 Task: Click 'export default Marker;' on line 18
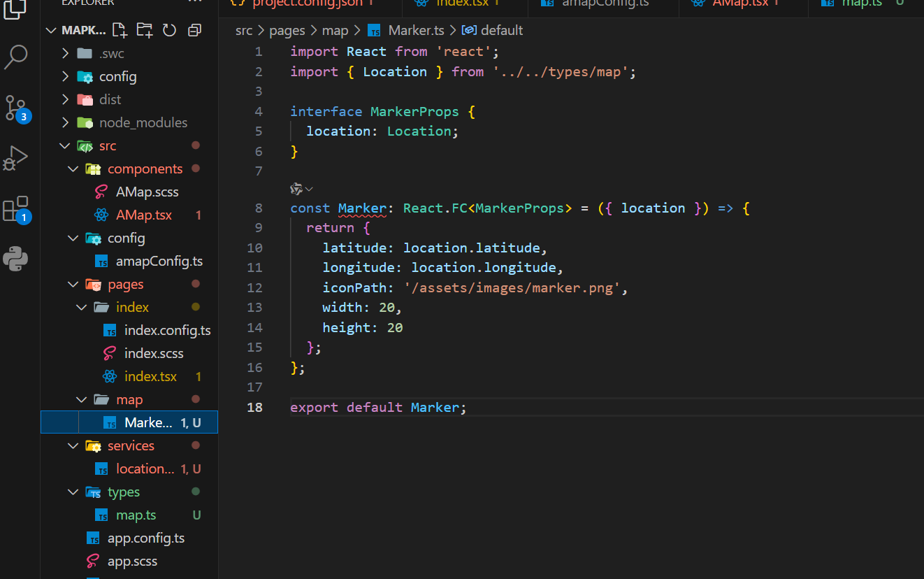378,408
